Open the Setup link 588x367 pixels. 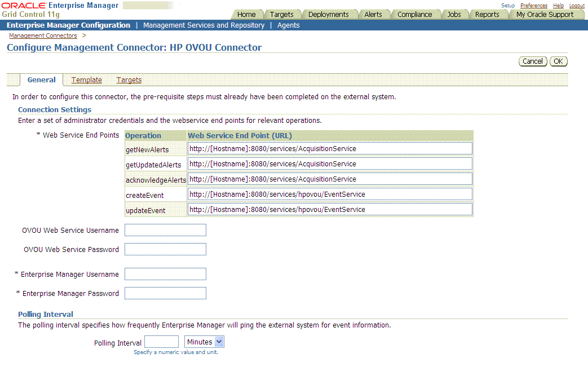pyautogui.click(x=507, y=5)
